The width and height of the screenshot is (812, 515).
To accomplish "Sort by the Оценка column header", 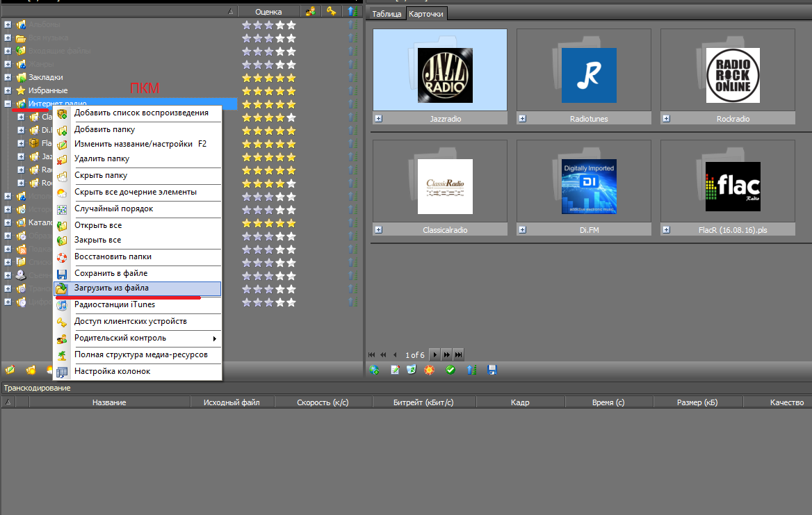I will tap(268, 11).
